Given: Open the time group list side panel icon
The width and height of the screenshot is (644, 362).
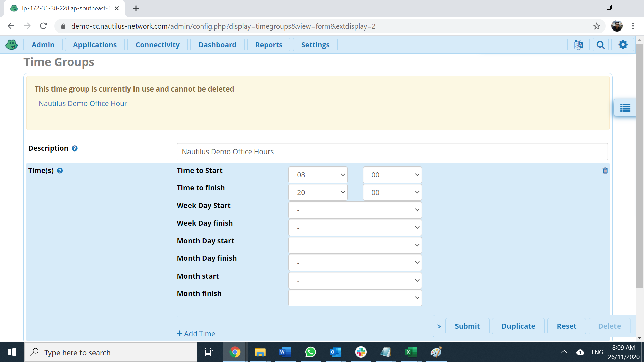Looking at the screenshot, I should click(625, 108).
